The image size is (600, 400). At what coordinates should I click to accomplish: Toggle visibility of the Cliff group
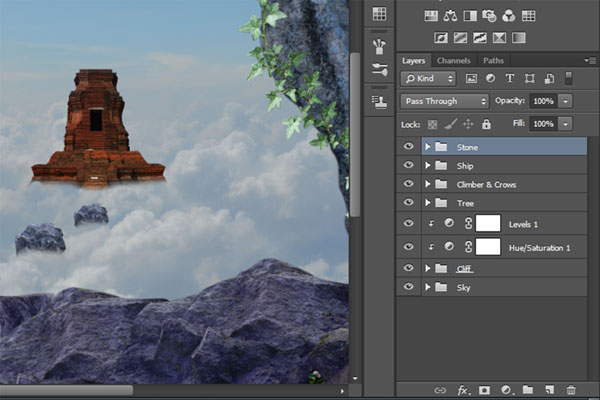pos(408,268)
